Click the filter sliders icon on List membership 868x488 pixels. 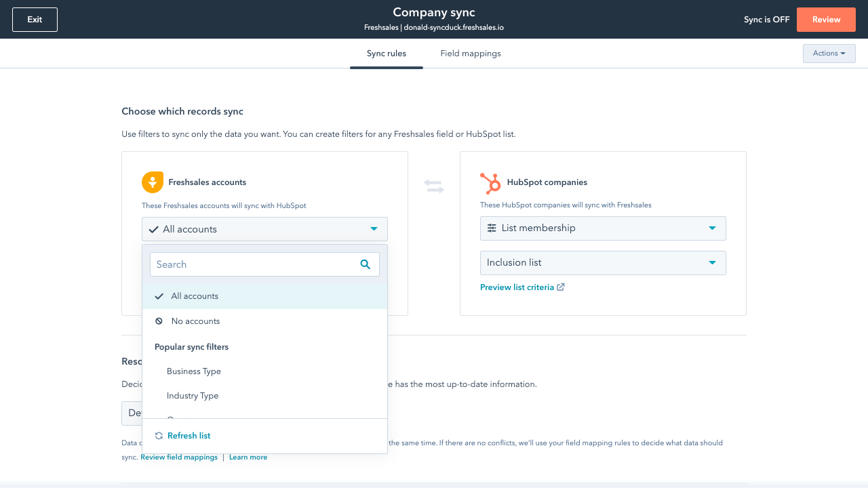(x=492, y=228)
